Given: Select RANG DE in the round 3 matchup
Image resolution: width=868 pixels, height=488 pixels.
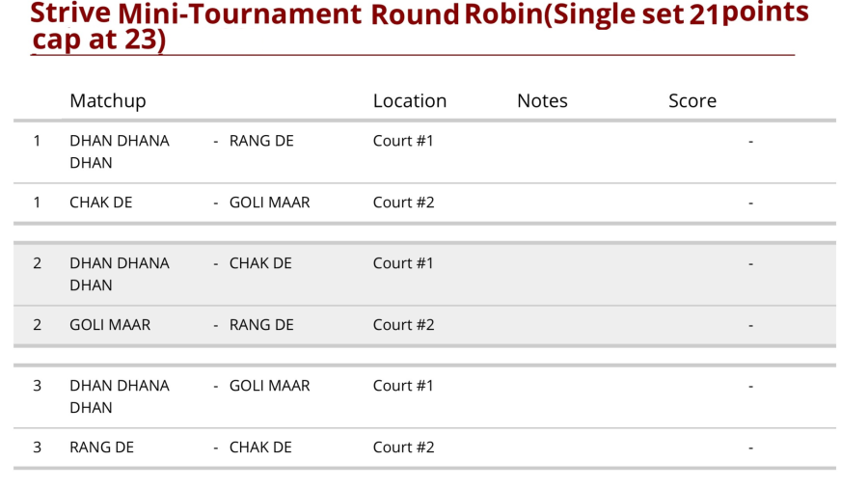Looking at the screenshot, I should pyautogui.click(x=101, y=447).
